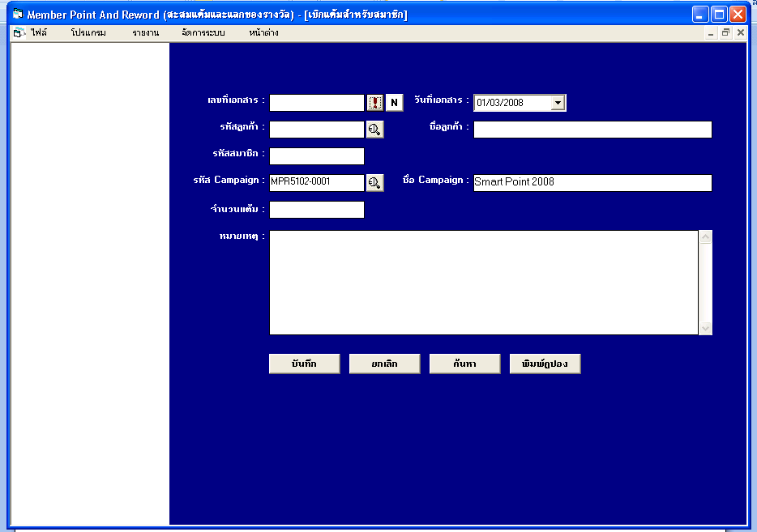
Task: Maximize the Member Point And Reword window
Action: (719, 15)
